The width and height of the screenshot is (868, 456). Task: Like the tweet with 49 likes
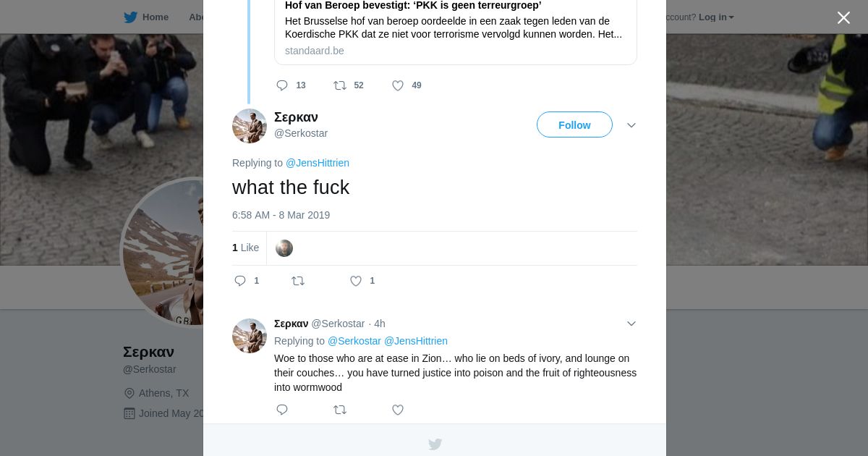(398, 85)
